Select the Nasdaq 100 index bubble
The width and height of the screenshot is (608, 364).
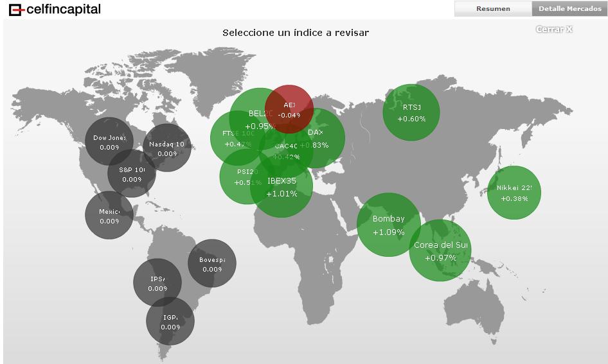(x=167, y=148)
